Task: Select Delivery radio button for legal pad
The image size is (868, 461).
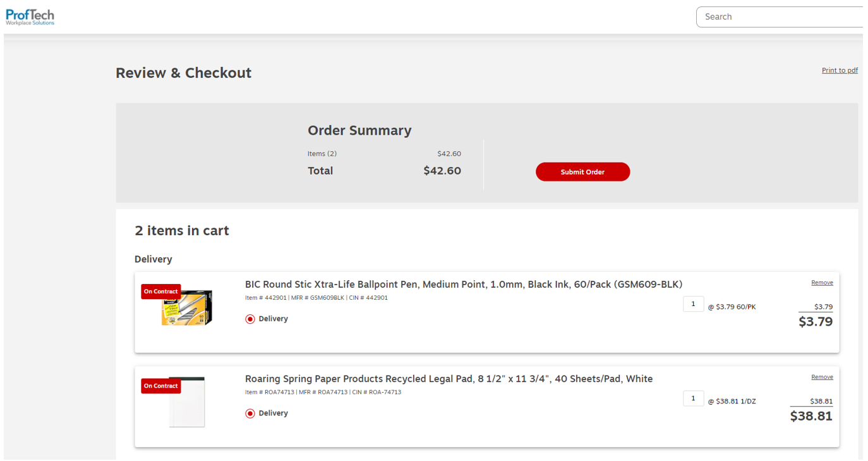Action: [x=250, y=414]
